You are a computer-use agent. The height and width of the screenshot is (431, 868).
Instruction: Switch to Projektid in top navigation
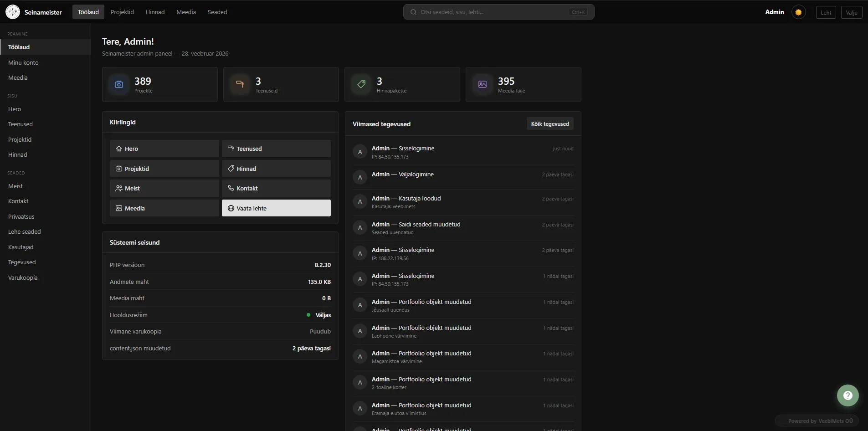click(x=122, y=12)
